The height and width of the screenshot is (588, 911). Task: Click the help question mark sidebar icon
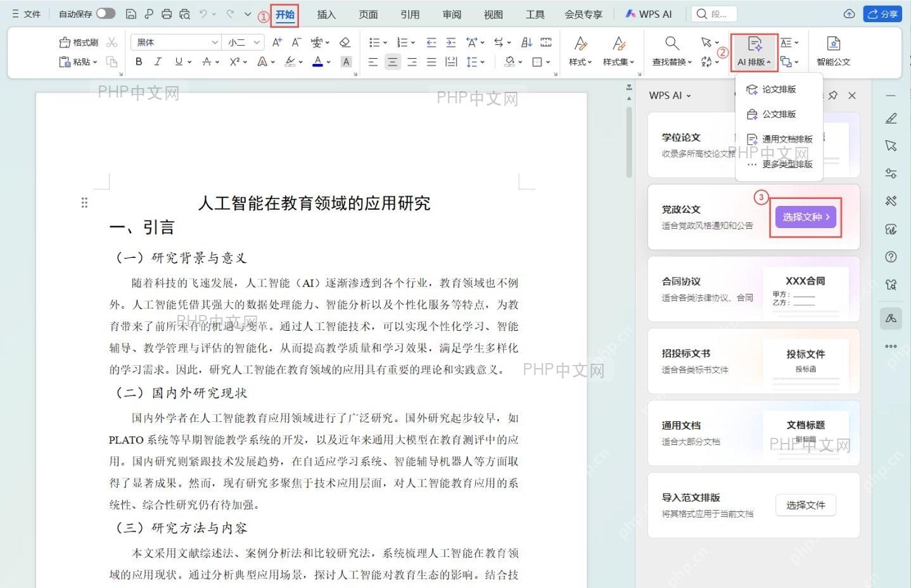click(x=891, y=257)
